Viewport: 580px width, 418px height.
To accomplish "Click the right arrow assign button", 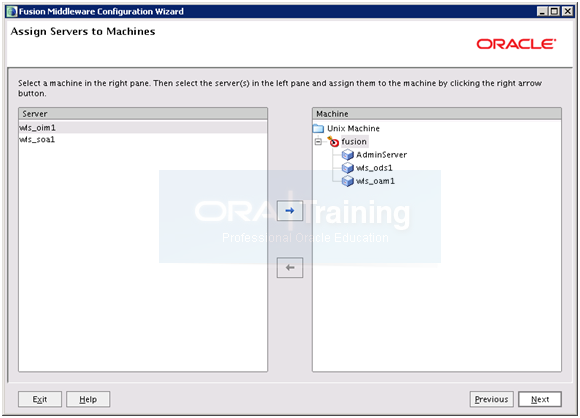I will tap(290, 211).
